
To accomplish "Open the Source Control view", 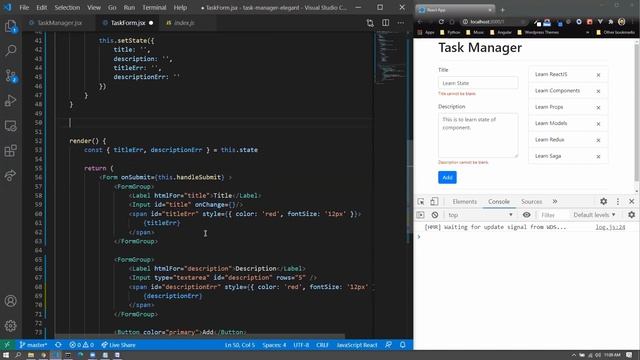I will click(11, 76).
